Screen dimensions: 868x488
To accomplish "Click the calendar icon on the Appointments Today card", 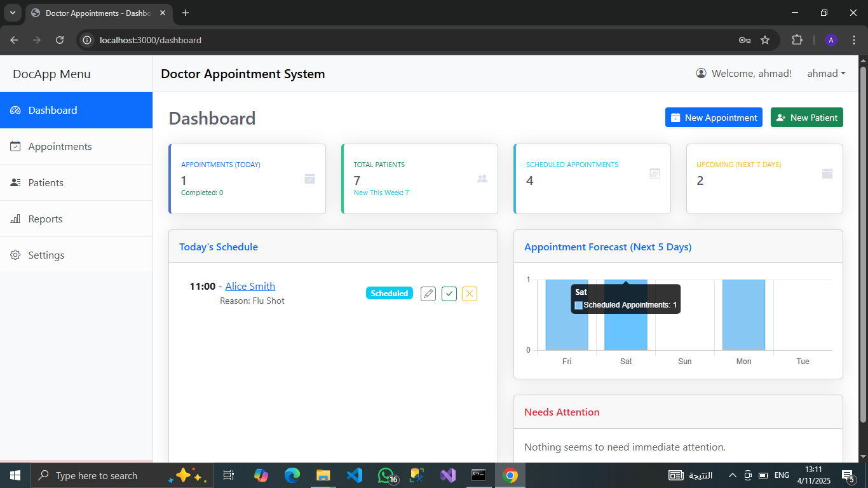I will click(x=309, y=179).
